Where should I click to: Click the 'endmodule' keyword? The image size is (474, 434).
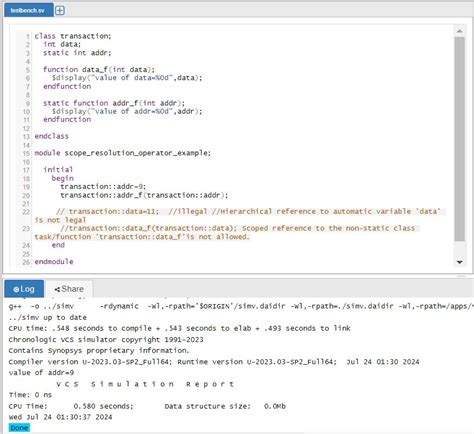(54, 262)
